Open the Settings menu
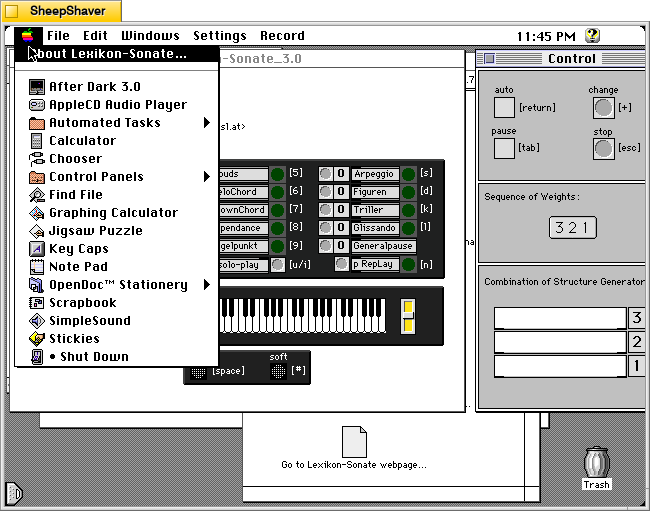This screenshot has height=511, width=650. click(220, 36)
